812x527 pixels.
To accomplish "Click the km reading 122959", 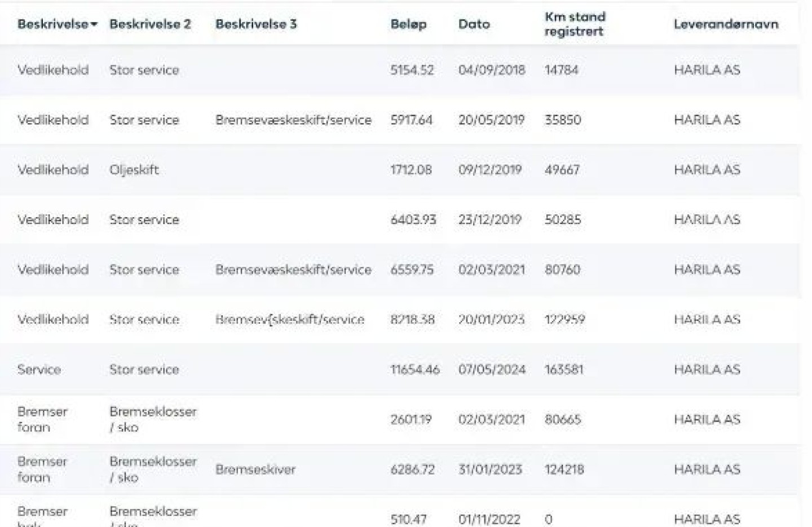I will (x=564, y=319).
